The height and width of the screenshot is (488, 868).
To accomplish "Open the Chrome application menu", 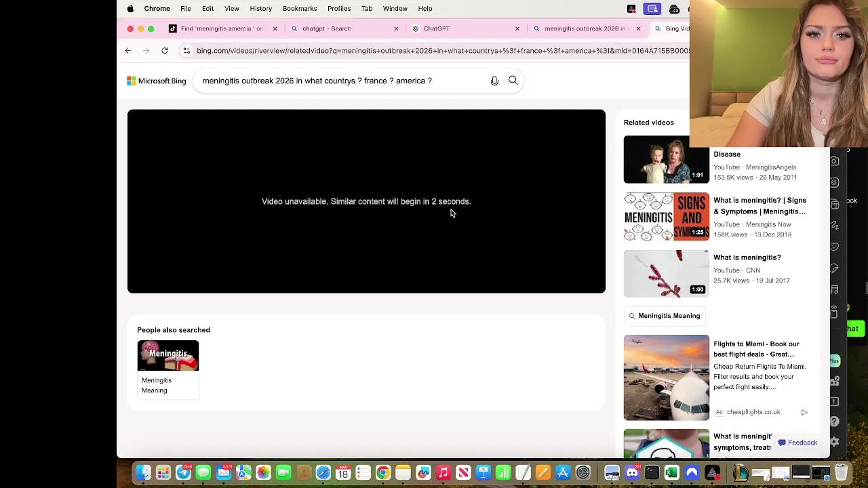I will click(157, 9).
